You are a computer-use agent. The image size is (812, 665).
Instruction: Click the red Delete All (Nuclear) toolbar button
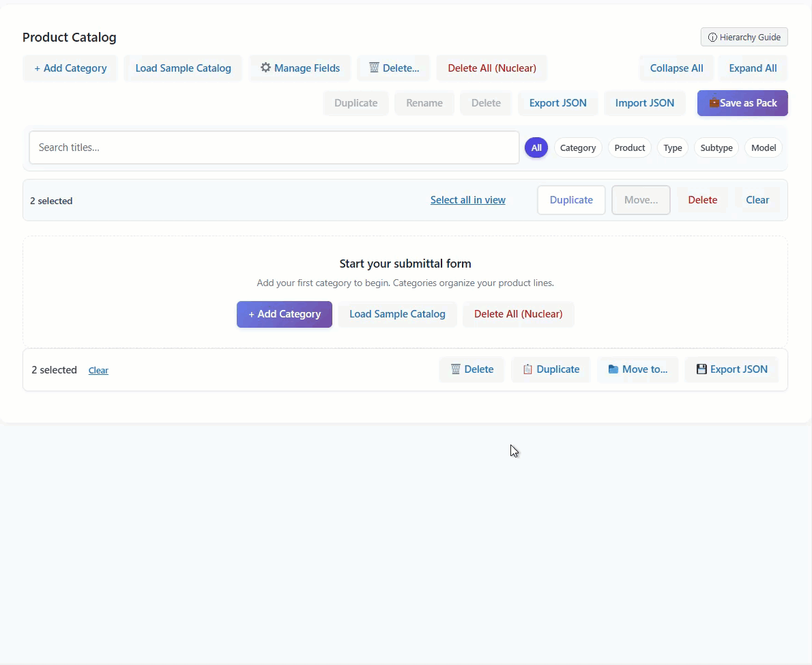tap(492, 68)
